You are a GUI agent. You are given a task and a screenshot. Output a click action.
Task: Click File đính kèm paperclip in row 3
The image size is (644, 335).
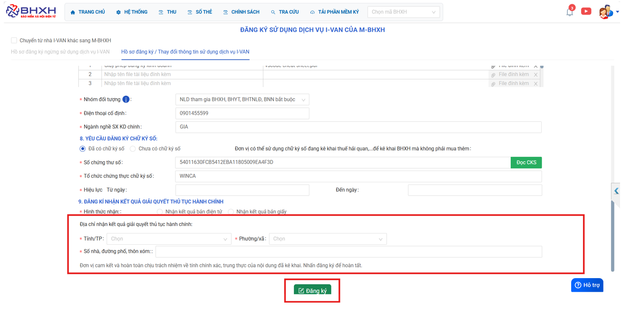pos(493,84)
